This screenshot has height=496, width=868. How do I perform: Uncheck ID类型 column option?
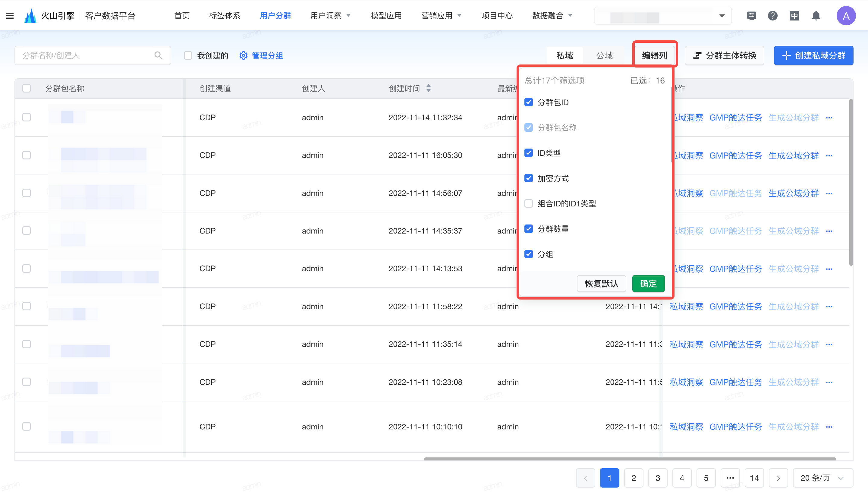[x=528, y=153]
